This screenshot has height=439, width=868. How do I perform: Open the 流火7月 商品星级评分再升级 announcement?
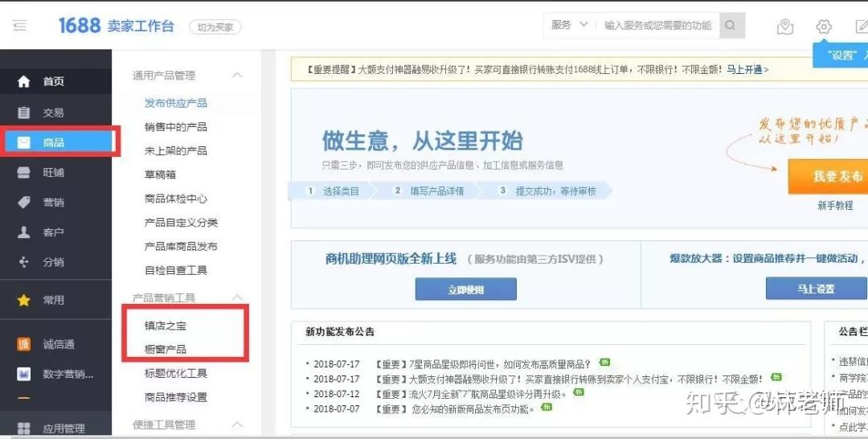click(470, 394)
